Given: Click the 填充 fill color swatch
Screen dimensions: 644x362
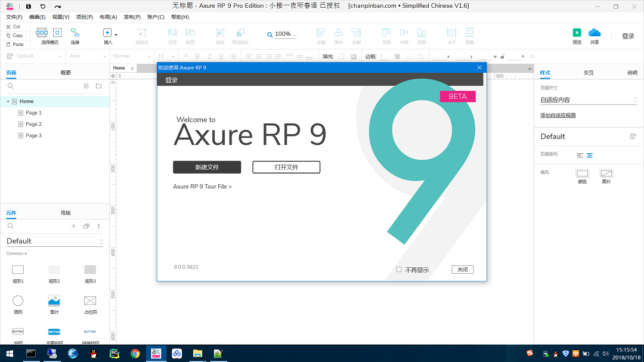Looking at the screenshot, I should 342,56.
